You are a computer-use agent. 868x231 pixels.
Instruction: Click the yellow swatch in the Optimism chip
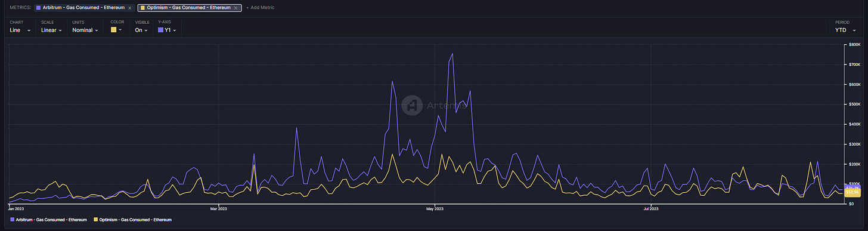(x=143, y=8)
